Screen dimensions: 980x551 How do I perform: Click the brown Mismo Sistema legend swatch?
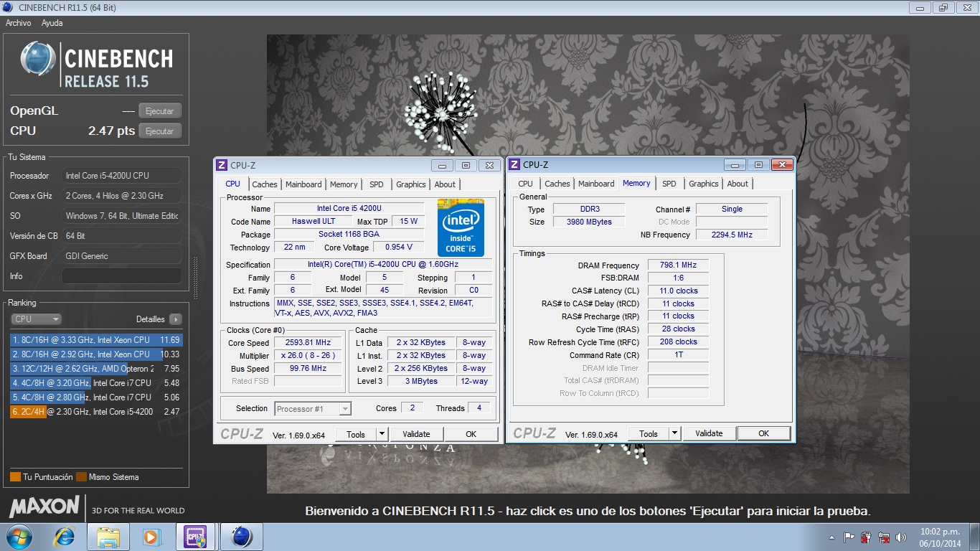[x=81, y=477]
